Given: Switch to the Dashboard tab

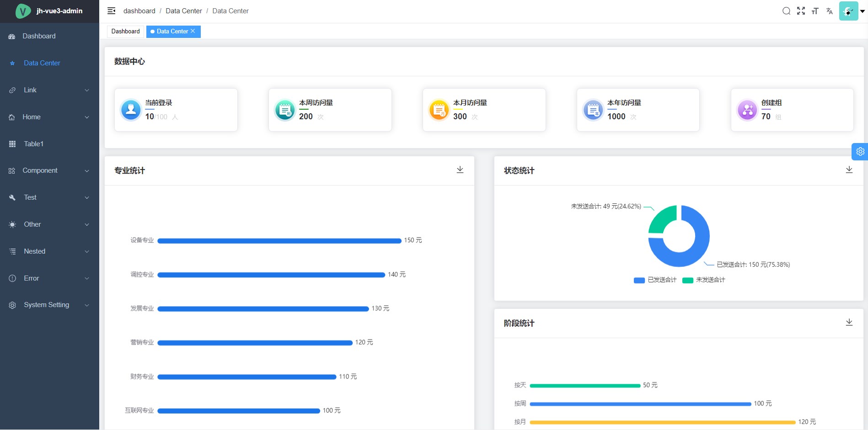Looking at the screenshot, I should pyautogui.click(x=126, y=31).
